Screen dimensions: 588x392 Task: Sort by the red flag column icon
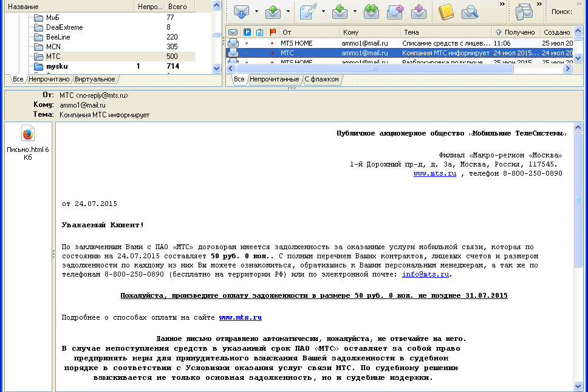(x=273, y=32)
